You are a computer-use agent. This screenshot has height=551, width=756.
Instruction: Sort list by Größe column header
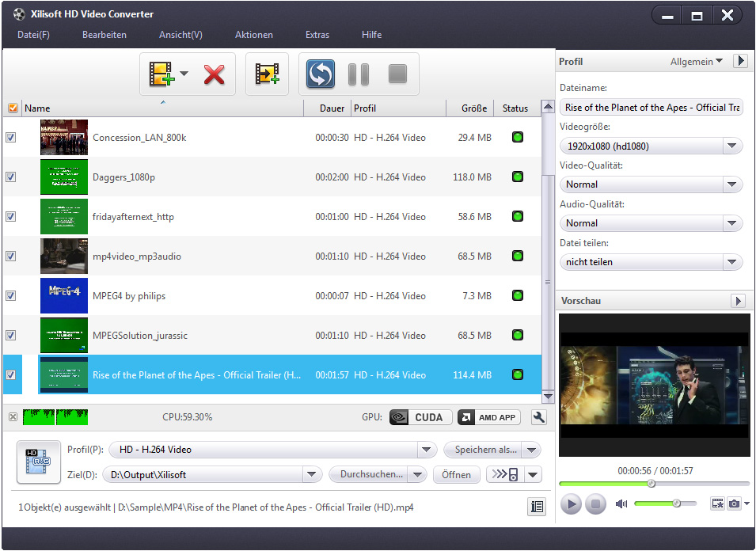[470, 108]
